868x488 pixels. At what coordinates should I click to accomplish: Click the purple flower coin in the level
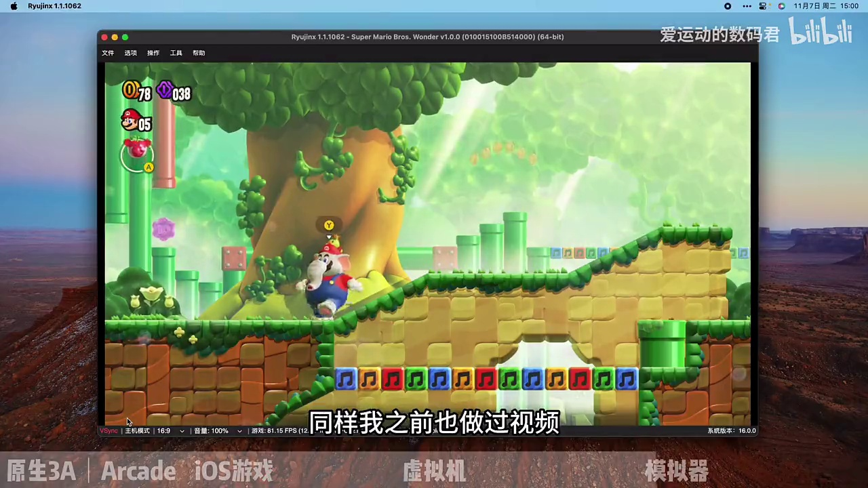163,230
